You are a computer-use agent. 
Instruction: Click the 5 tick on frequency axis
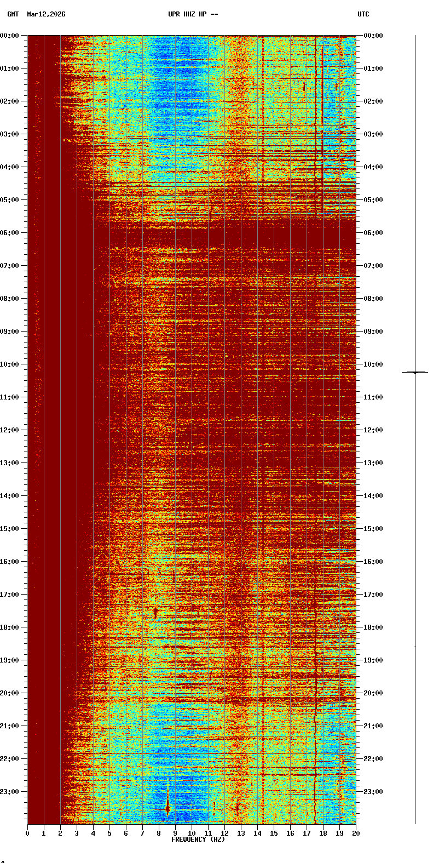[x=109, y=833]
